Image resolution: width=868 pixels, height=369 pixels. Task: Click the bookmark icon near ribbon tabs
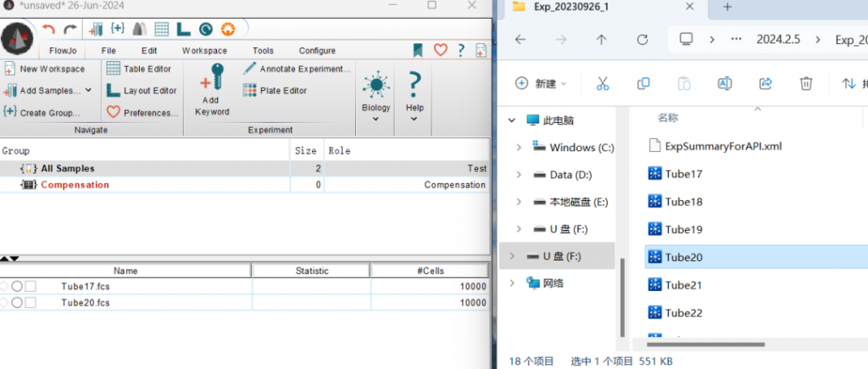(418, 50)
